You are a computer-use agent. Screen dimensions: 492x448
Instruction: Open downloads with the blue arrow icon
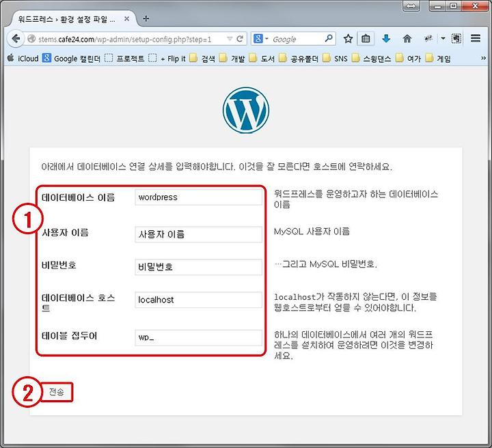coord(386,38)
